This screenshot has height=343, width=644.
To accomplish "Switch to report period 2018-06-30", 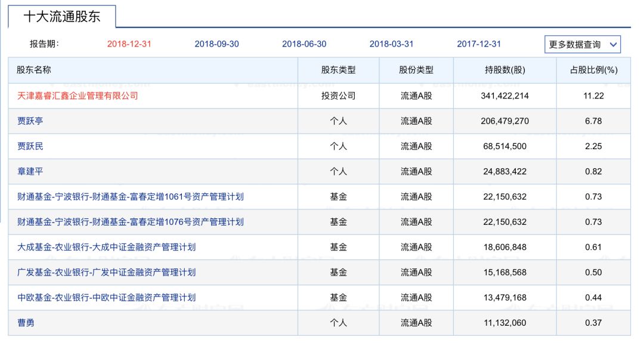I will (304, 44).
